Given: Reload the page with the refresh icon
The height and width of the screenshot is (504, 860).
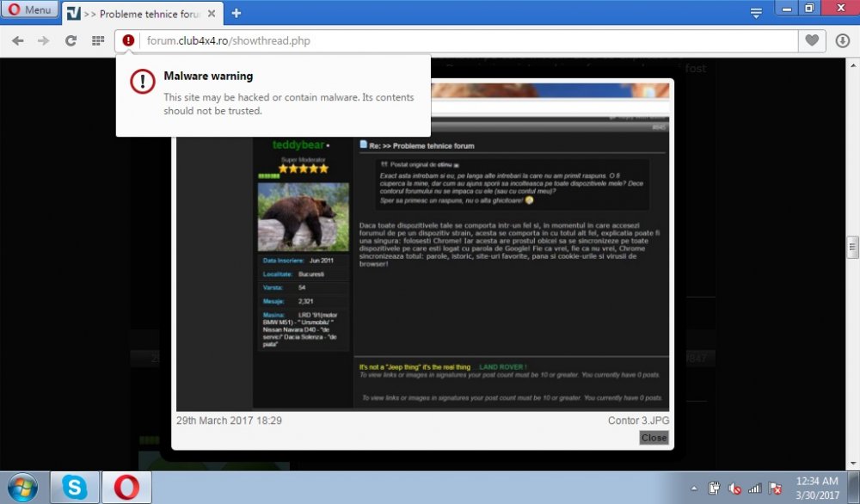Looking at the screenshot, I should tap(71, 40).
